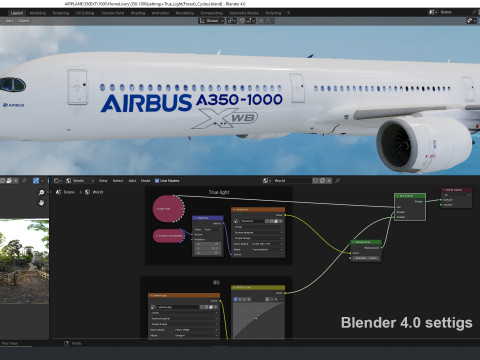Click the scene browse icon beside Scene field
The width and height of the screenshot is (480, 360).
(x=433, y=12)
